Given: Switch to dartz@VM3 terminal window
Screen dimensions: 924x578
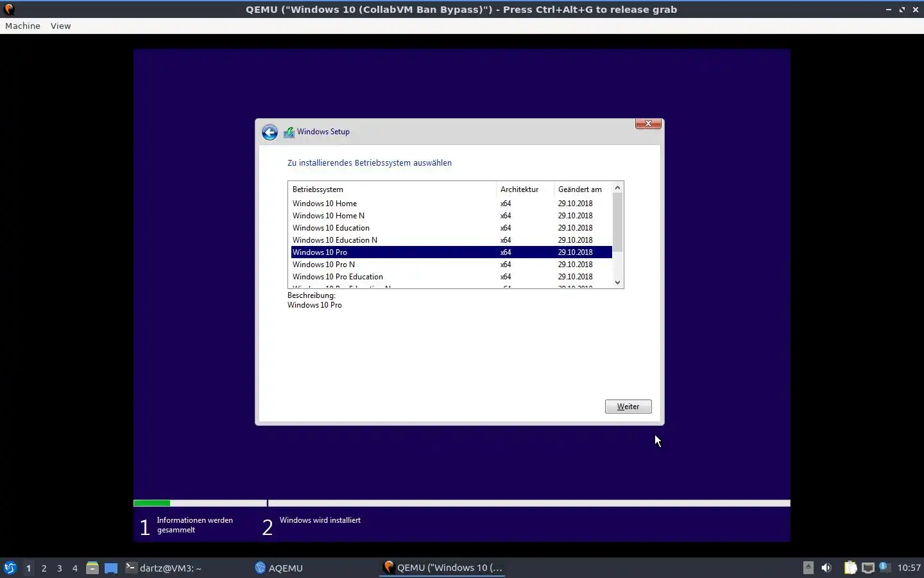Looking at the screenshot, I should [x=185, y=568].
